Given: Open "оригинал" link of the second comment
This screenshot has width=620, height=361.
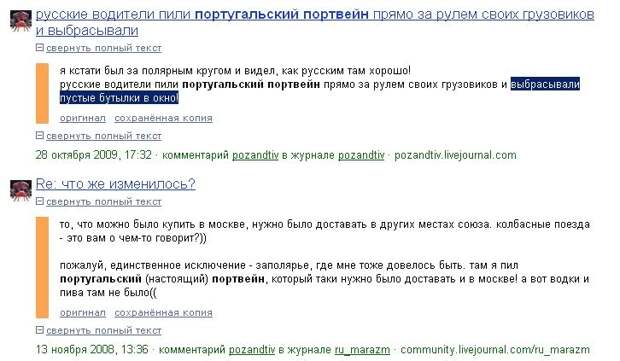Looking at the screenshot, I should click(x=83, y=313).
